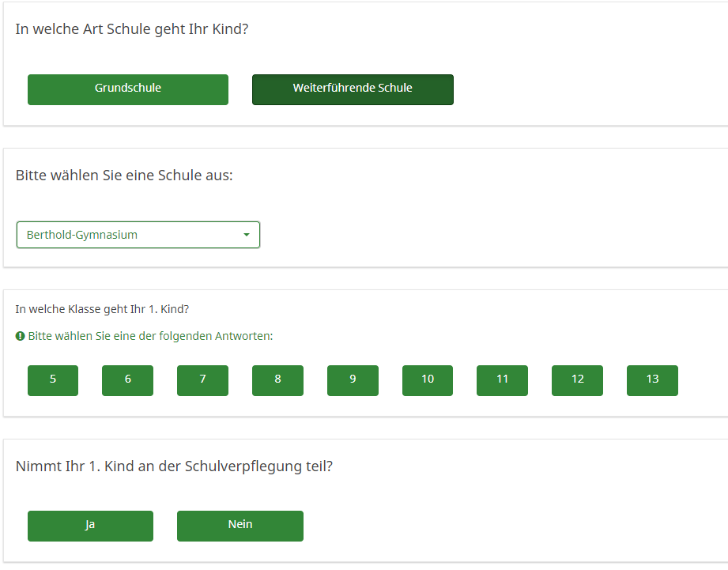Click the 'Bitte wählen Sie eine Schule aus' heading
Viewport: 728px width, 570px height.
coord(124,175)
